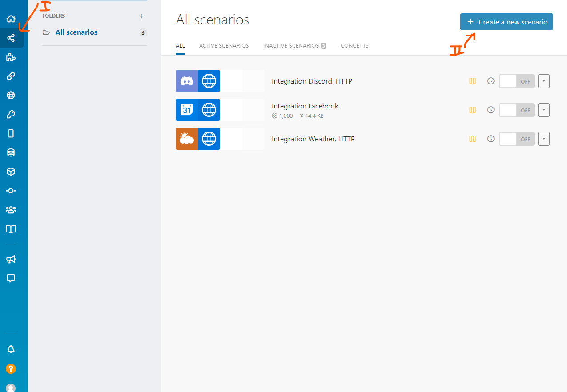Open the Integration Weather, HTTP scenario link
Viewport: 567px width, 392px height.
pyautogui.click(x=313, y=139)
